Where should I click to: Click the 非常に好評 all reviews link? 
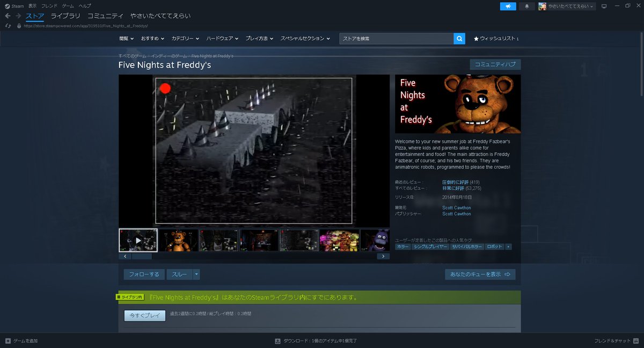coord(453,189)
